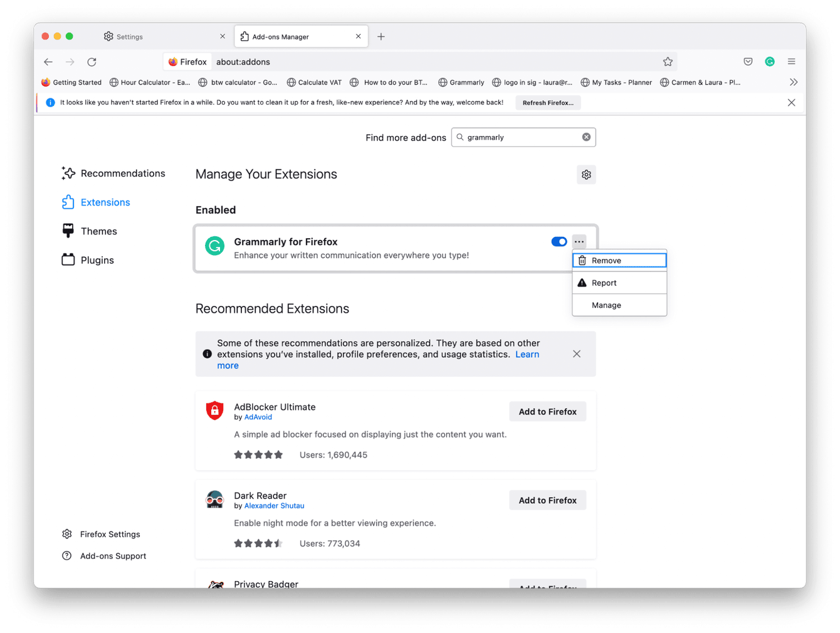Click the bookmark star in address bar
The height and width of the screenshot is (633, 840).
(668, 61)
